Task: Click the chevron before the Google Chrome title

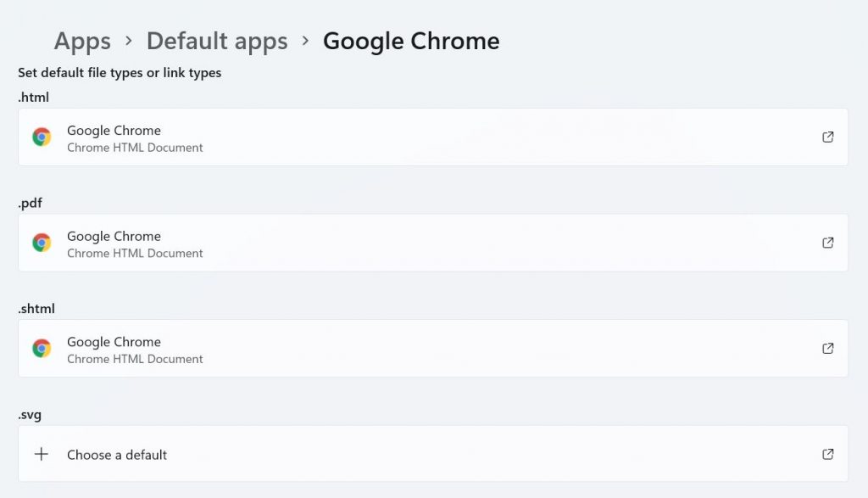Action: 305,41
